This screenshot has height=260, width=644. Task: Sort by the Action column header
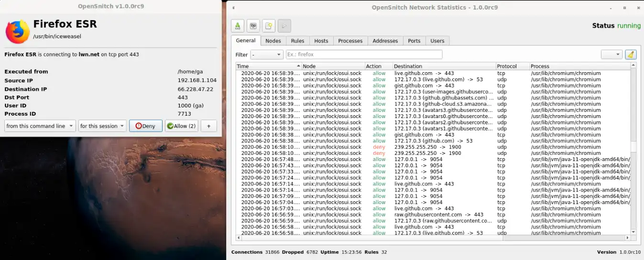point(379,66)
